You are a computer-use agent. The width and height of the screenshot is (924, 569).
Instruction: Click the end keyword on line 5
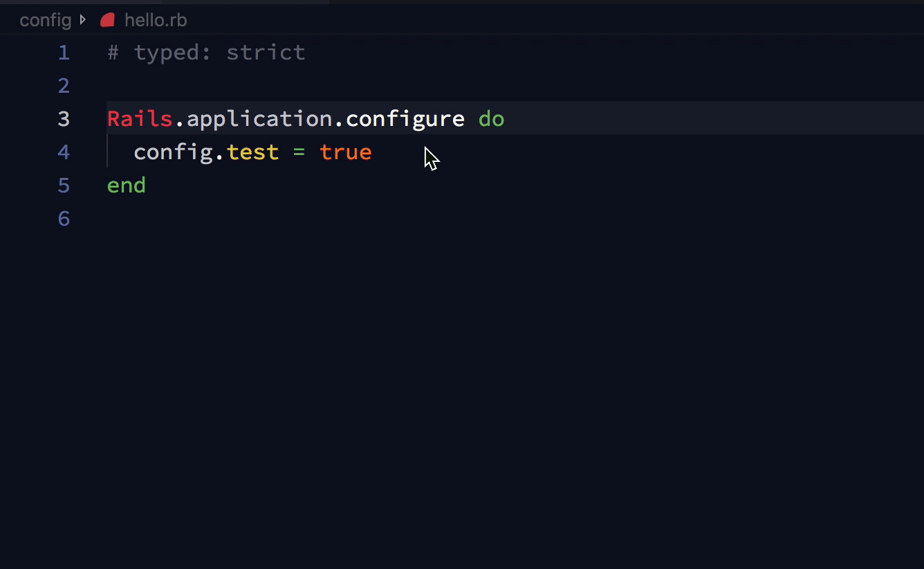pyautogui.click(x=127, y=186)
